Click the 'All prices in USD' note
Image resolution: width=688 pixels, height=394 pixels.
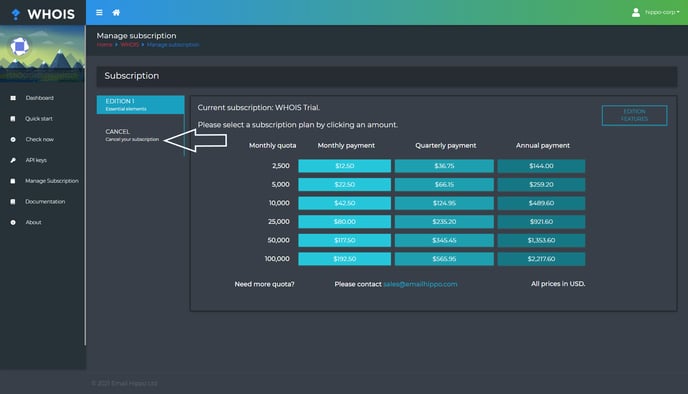558,284
